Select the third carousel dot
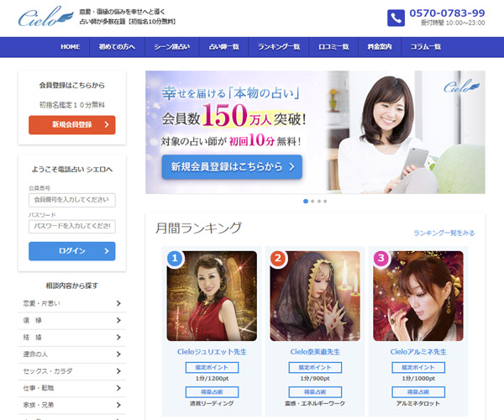The image size is (504, 420). click(319, 201)
